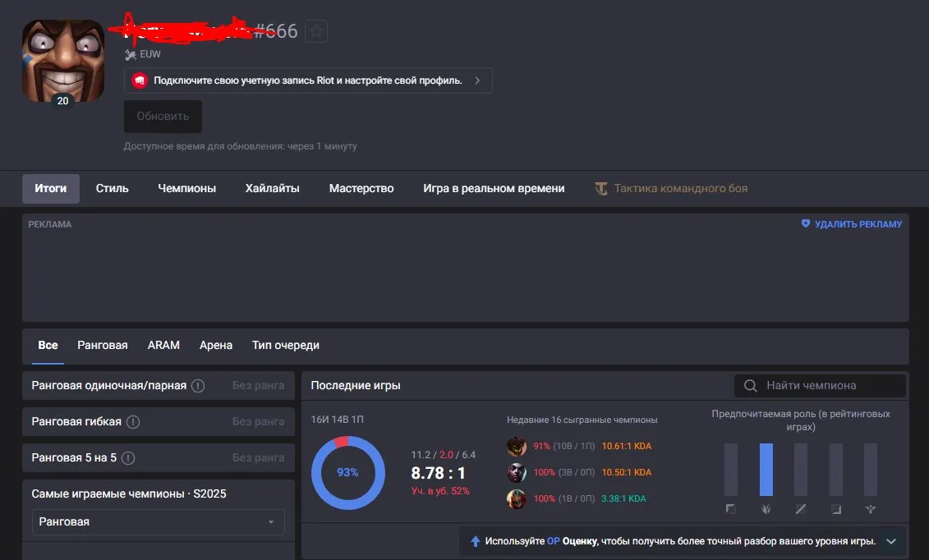929x560 pixels.
Task: Select the 'Мастерство' tab
Action: (361, 188)
